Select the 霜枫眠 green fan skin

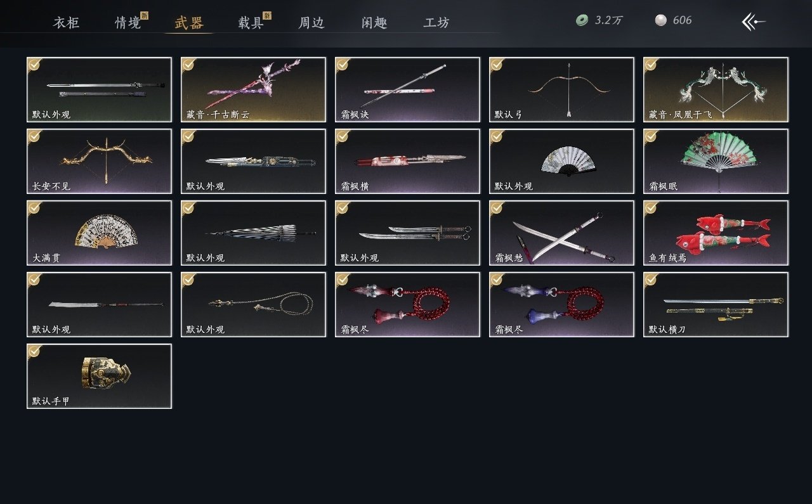(716, 161)
